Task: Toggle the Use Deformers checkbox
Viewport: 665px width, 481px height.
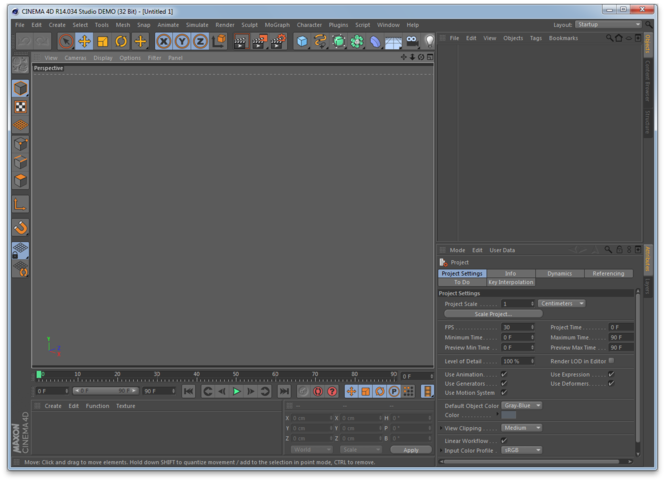Action: pyautogui.click(x=611, y=383)
